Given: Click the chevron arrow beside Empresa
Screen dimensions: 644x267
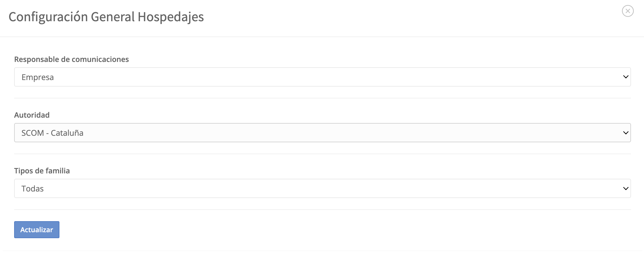Looking at the screenshot, I should (x=626, y=77).
